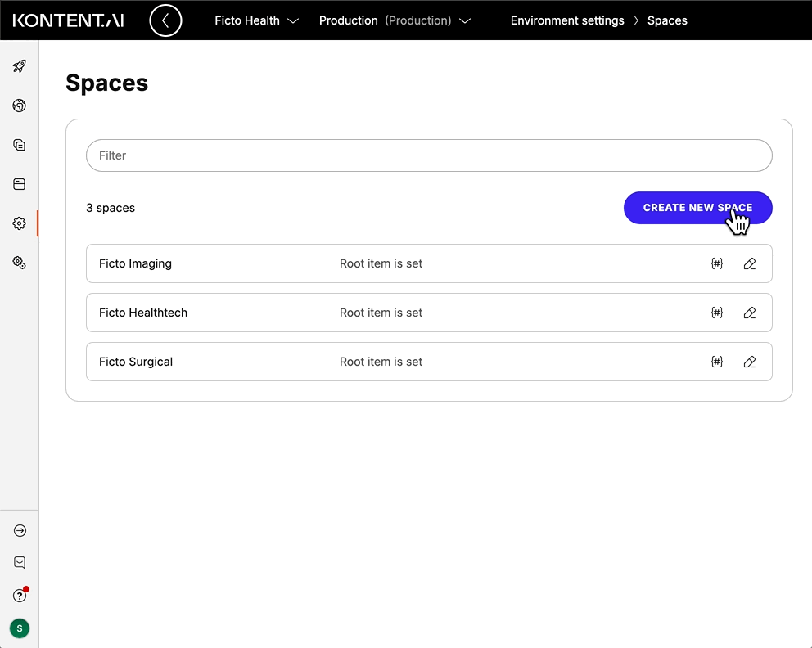Open Project settings gears icon
The image size is (812, 648).
(x=20, y=263)
